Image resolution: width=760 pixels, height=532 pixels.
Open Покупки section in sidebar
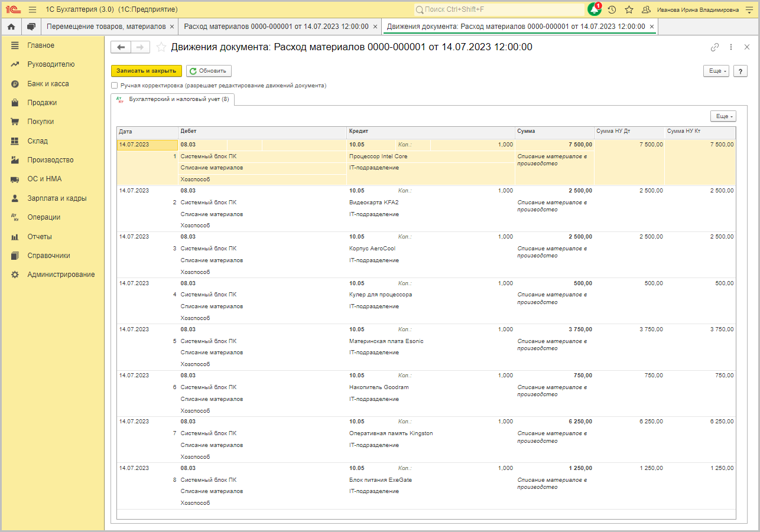tap(41, 122)
